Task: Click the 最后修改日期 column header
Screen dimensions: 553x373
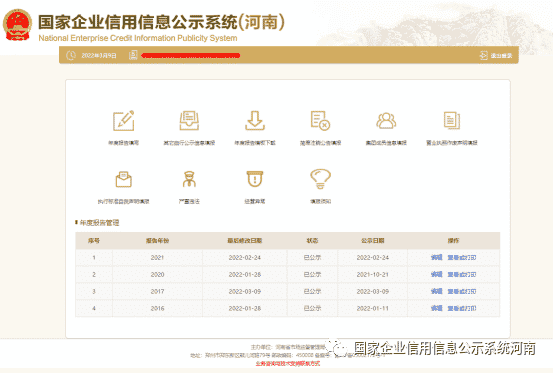Action: point(245,240)
